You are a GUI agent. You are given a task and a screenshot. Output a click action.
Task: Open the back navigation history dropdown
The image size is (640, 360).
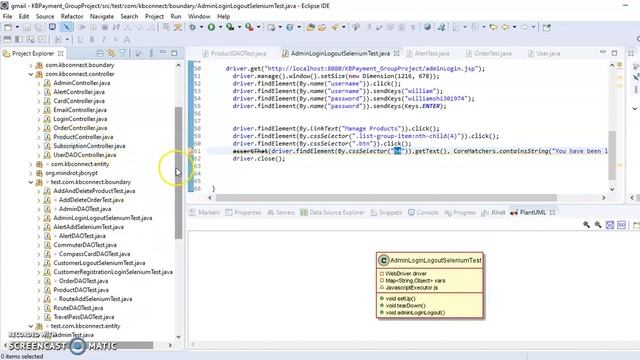click(x=514, y=27)
